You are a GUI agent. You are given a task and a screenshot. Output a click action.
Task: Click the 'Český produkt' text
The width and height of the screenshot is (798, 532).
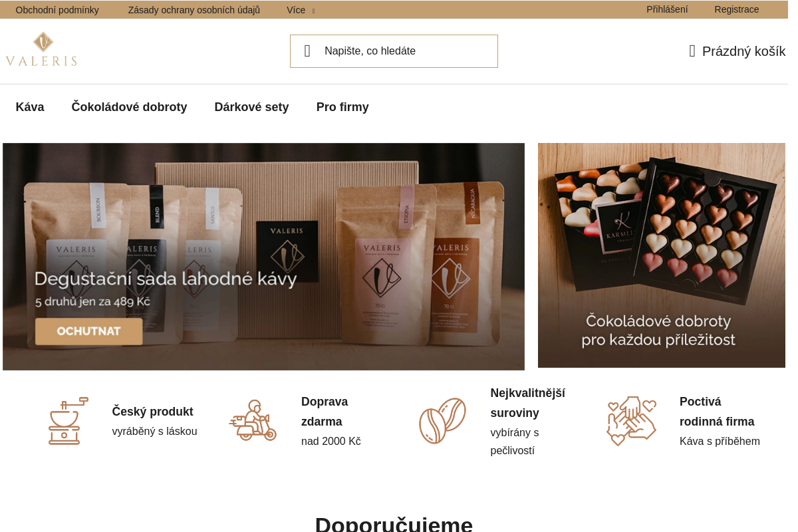pos(152,412)
